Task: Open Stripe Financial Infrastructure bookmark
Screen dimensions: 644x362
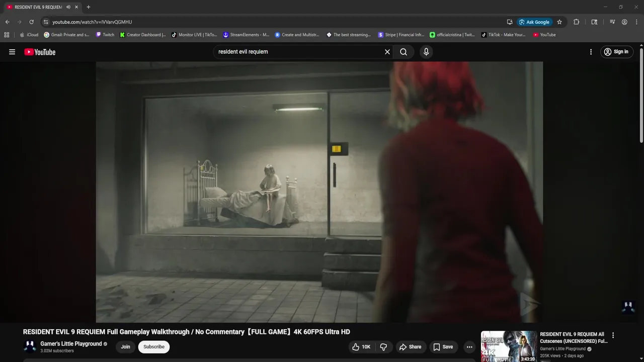Action: pos(401,35)
